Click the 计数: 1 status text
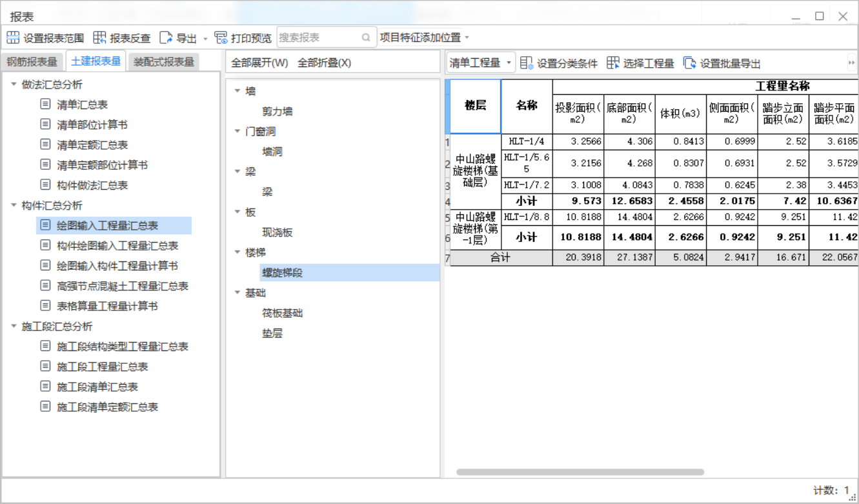The height and width of the screenshot is (504, 859). tap(831, 490)
